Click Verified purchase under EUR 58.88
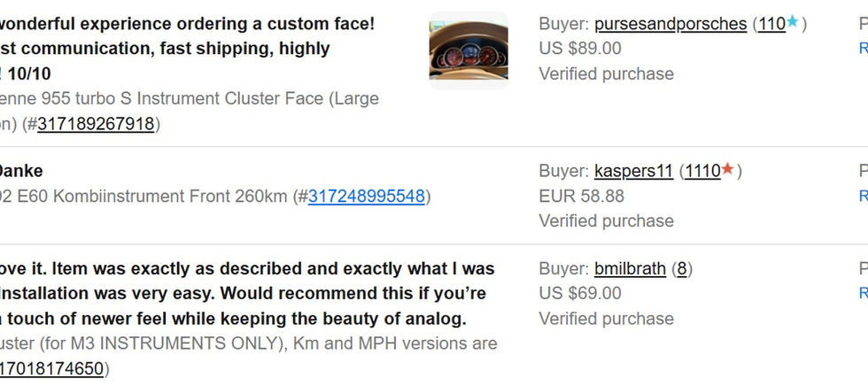The height and width of the screenshot is (386, 868). coord(606,220)
